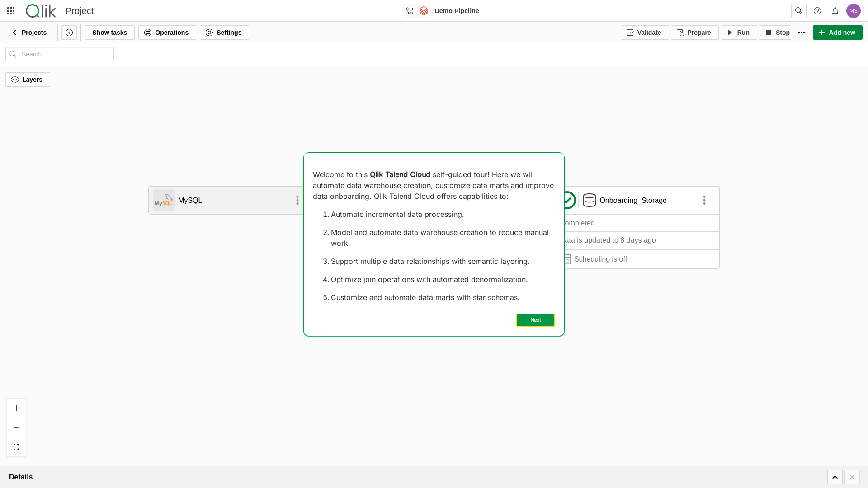This screenshot has height=488, width=868.
Task: Click Show tasks in the toolbar
Action: click(109, 33)
